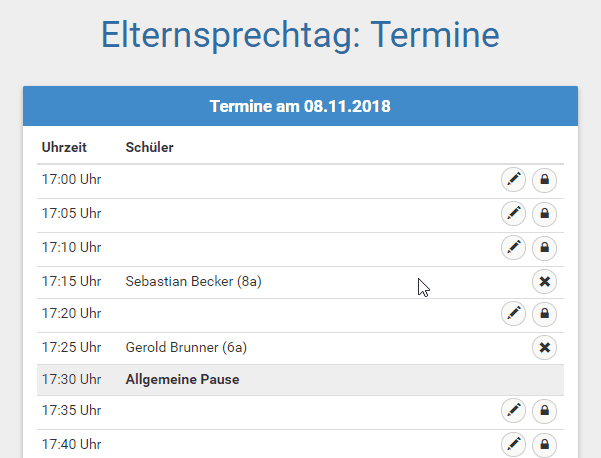601x458 pixels.
Task: Remove Gerold Brunner's 17:25 appointment
Action: tap(544, 347)
